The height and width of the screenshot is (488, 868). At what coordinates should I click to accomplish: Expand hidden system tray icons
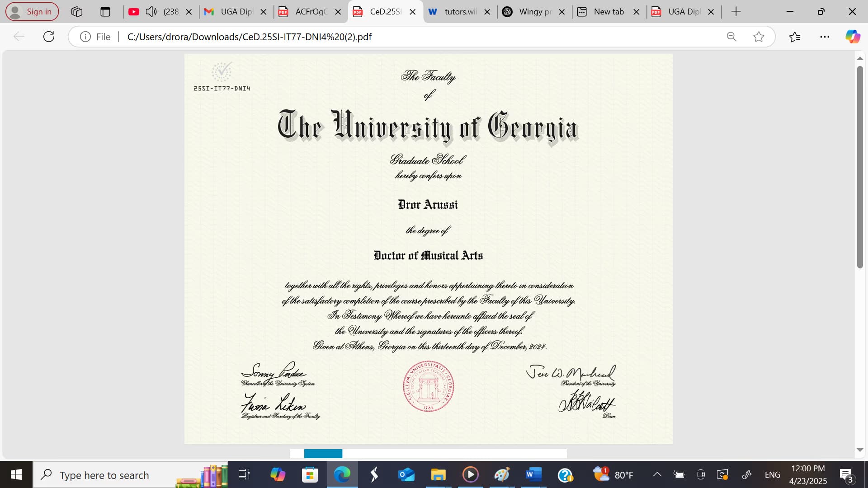point(657,474)
